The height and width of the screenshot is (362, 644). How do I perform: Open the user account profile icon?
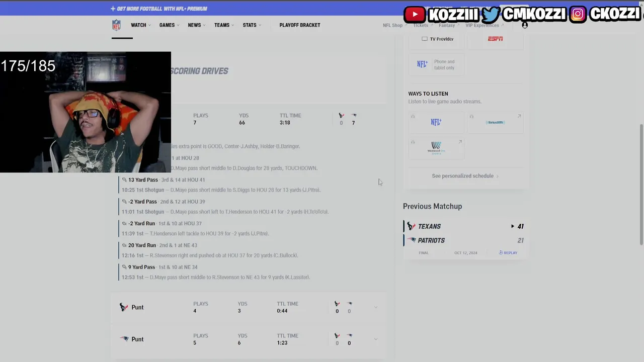coord(525,25)
